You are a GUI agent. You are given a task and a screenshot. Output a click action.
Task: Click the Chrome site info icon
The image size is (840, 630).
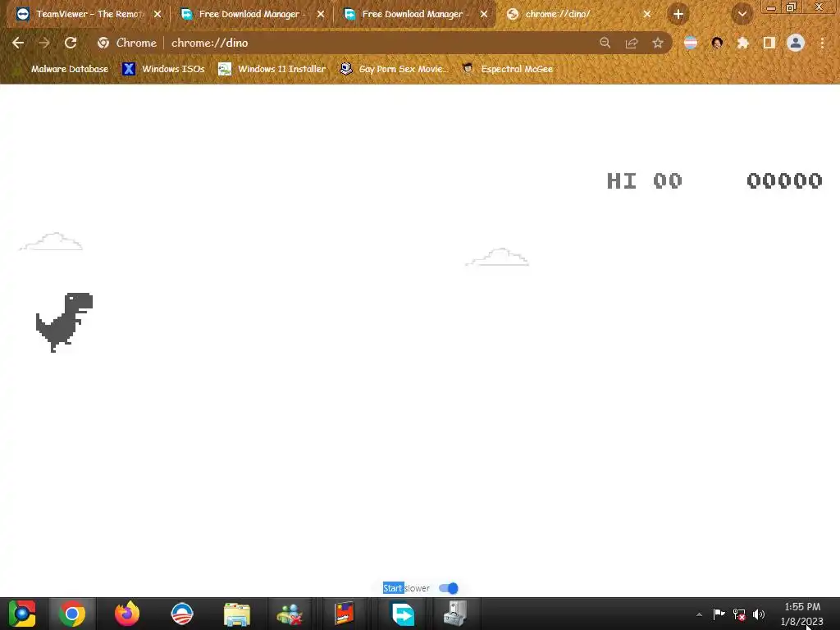103,43
